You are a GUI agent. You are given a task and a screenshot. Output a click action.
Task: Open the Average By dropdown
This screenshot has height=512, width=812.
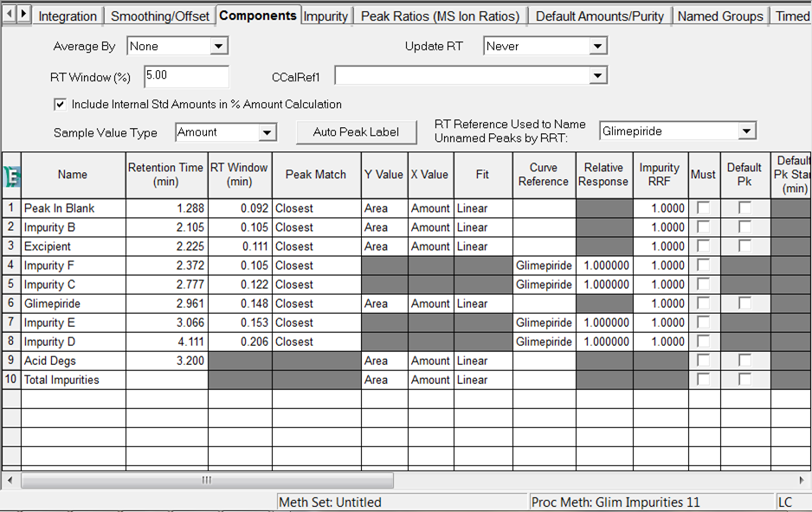coord(219,47)
